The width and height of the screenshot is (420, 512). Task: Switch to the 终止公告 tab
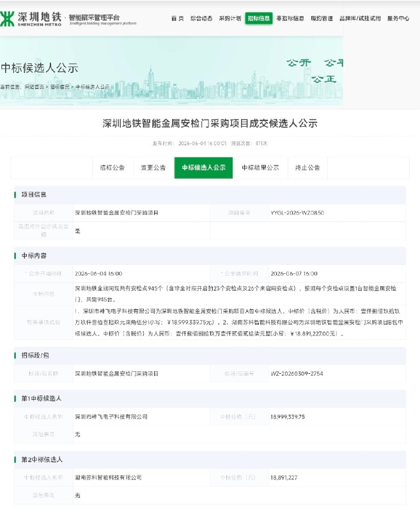(307, 168)
